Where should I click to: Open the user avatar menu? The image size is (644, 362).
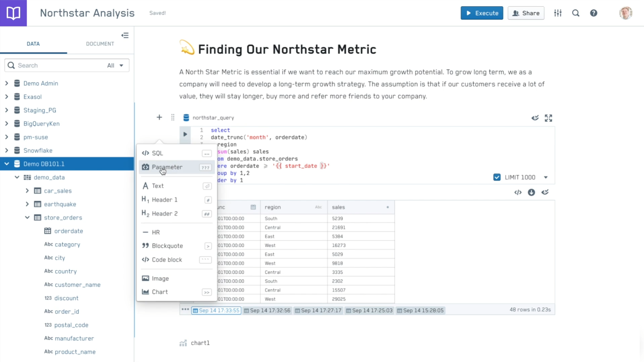click(626, 13)
